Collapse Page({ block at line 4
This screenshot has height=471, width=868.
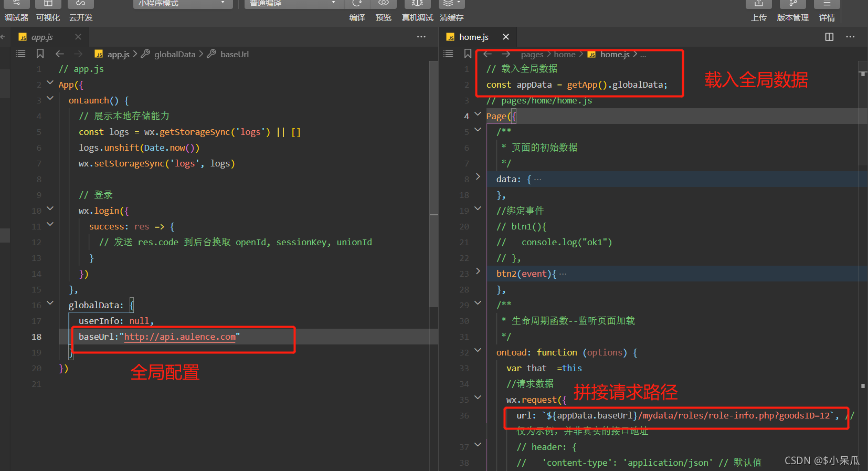pyautogui.click(x=478, y=114)
